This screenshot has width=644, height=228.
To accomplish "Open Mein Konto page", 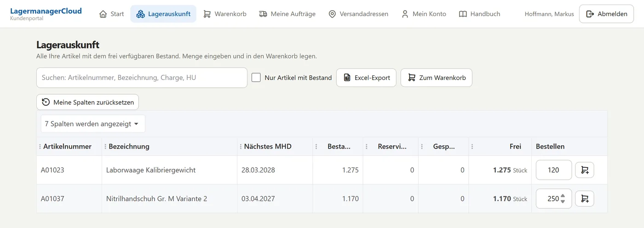I will [424, 14].
